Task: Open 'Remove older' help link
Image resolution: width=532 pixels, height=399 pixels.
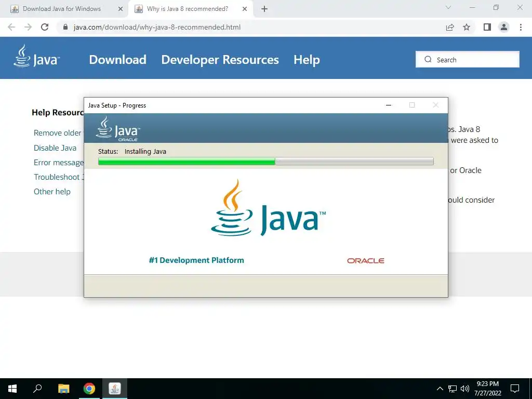Action: coord(57,133)
